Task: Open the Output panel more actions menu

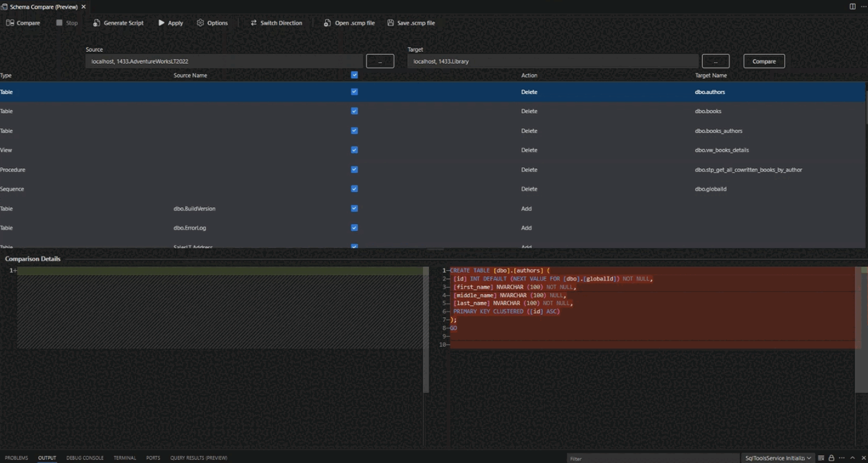Action: pyautogui.click(x=841, y=458)
